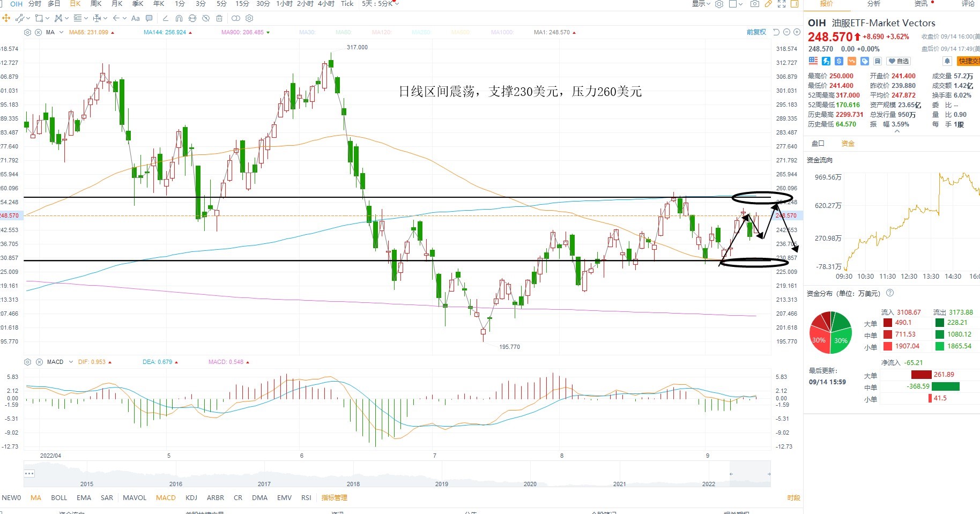Viewport: 980px width, 514px height.
Task: Delete drawings with the trash icon
Action: [x=219, y=18]
